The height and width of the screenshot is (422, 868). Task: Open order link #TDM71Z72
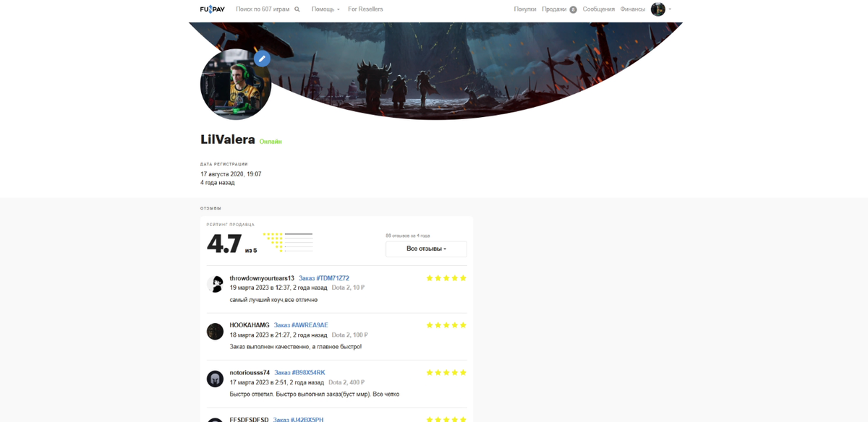(x=324, y=278)
